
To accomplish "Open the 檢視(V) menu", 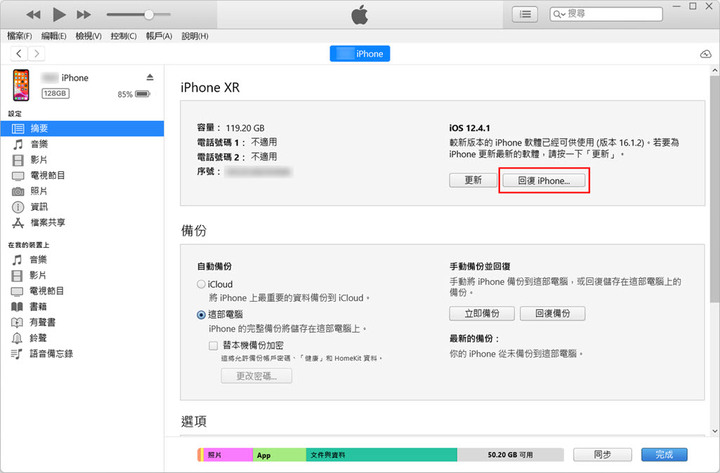I will pyautogui.click(x=88, y=36).
